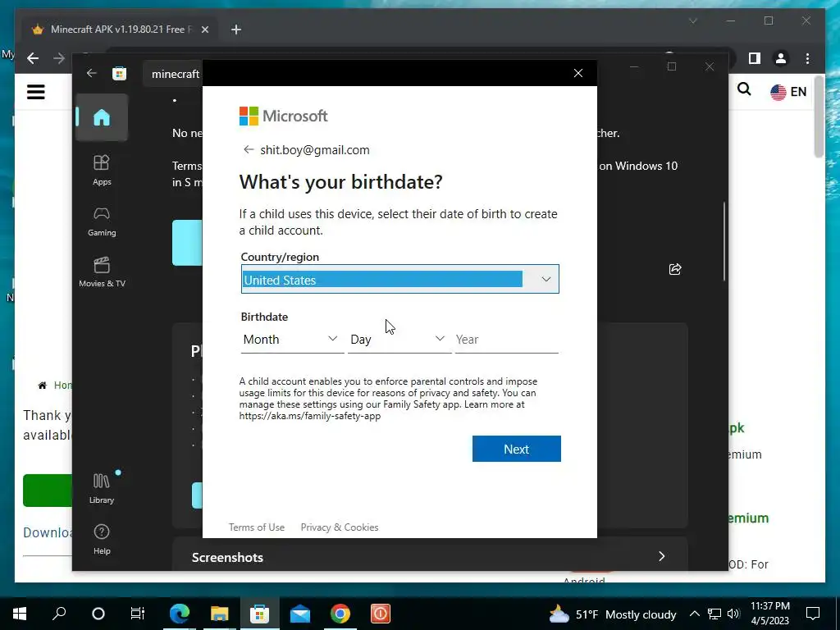Viewport: 840px width, 630px height.
Task: Expand the Day dropdown
Action: 399,339
